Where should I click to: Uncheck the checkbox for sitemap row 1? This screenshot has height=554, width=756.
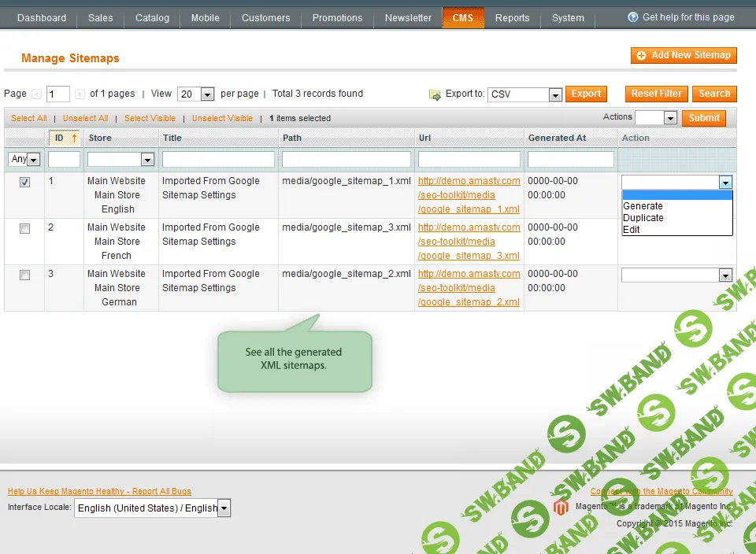(24, 182)
